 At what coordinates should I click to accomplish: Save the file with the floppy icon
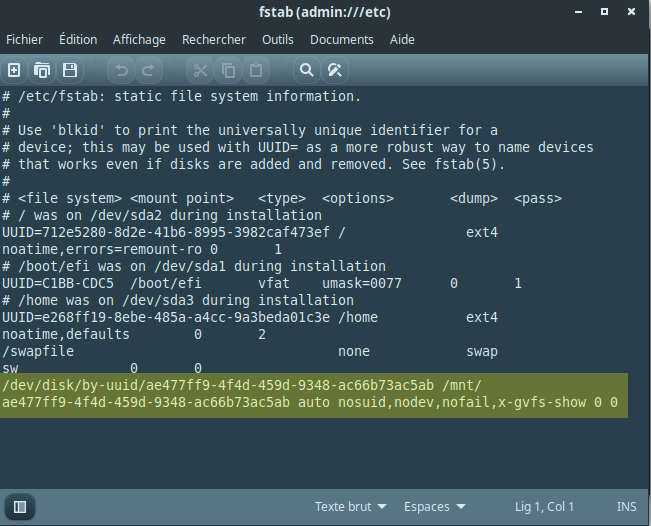click(70, 70)
